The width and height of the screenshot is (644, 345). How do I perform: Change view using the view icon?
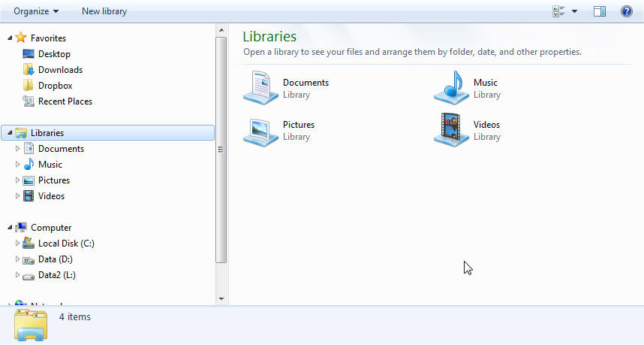558,11
